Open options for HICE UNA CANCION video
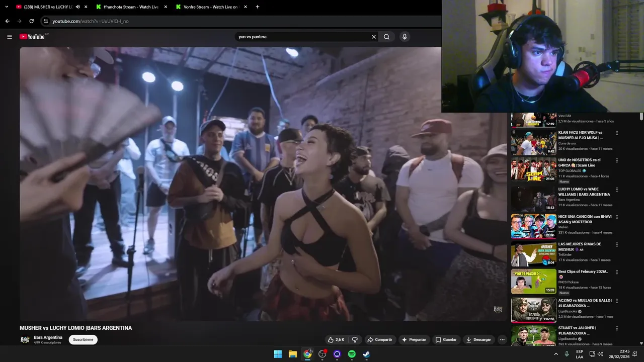Screen dimensions: 644x362 pyautogui.click(x=617, y=217)
